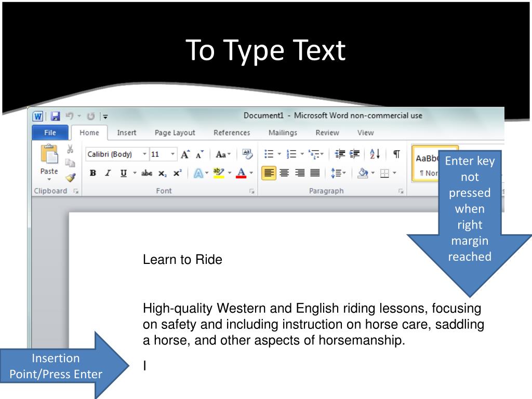Cut selection with the scissors icon
The height and width of the screenshot is (399, 532).
click(x=70, y=149)
